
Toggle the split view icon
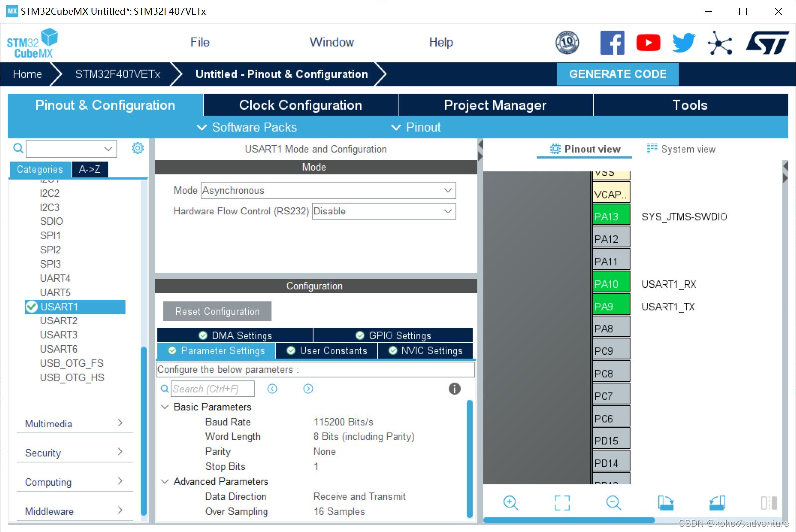click(x=769, y=503)
